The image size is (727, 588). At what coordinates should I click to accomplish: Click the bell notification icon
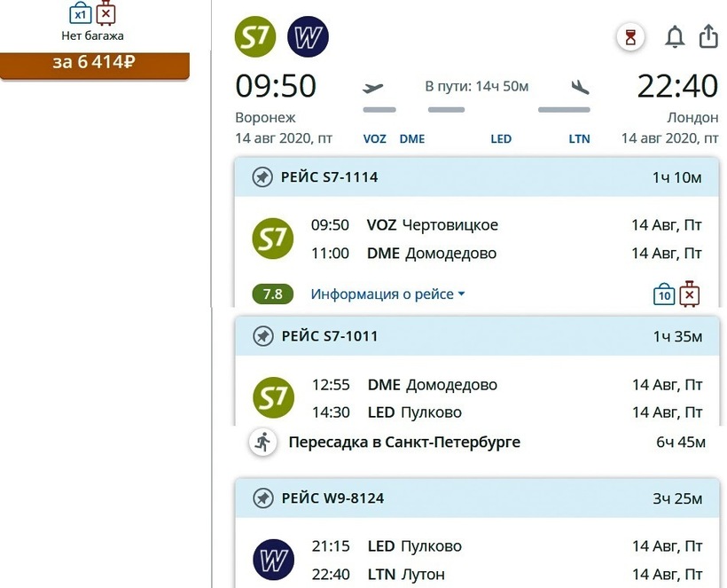point(675,37)
